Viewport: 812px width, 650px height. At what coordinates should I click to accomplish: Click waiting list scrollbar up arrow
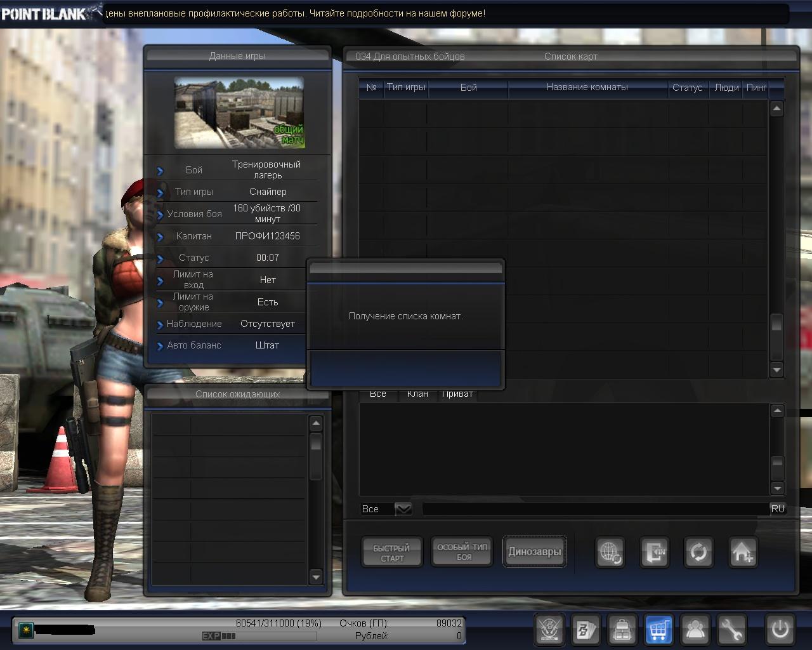tap(316, 423)
